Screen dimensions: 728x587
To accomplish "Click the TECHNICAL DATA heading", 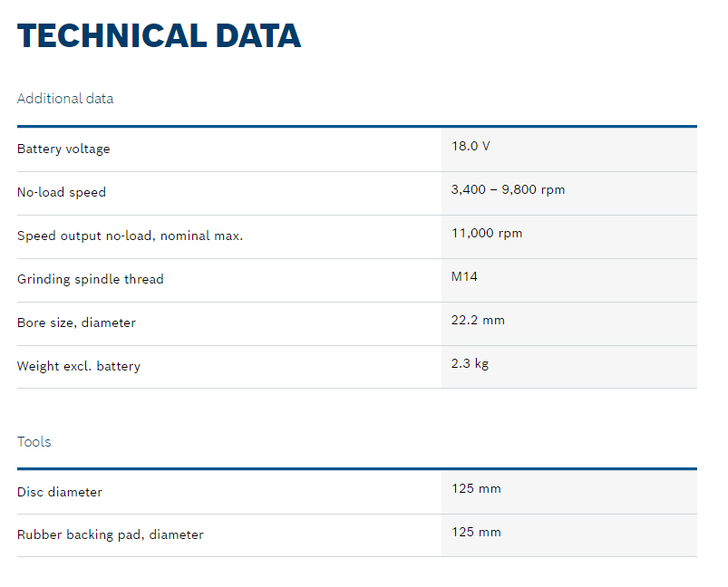I will 159,35.
